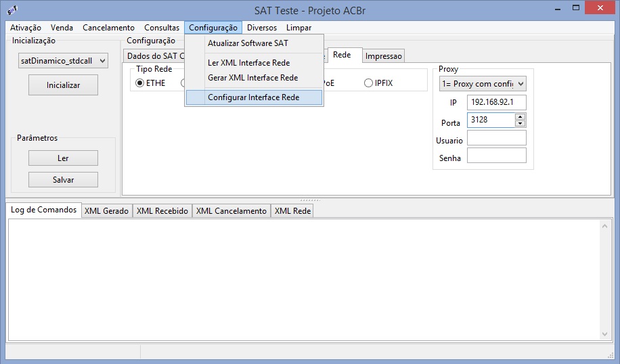The height and width of the screenshot is (364, 620).
Task: Select Ler XML Interface Rede
Action: point(254,63)
